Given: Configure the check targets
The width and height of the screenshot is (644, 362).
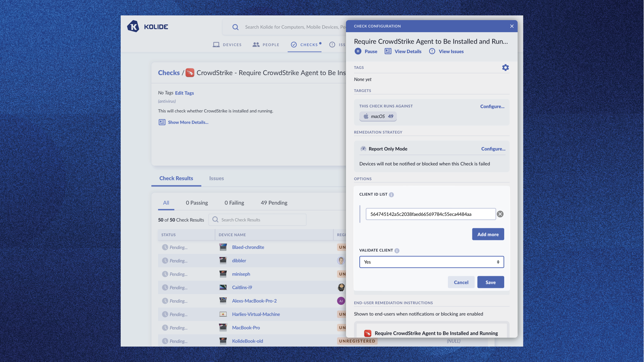Looking at the screenshot, I should click(x=492, y=107).
